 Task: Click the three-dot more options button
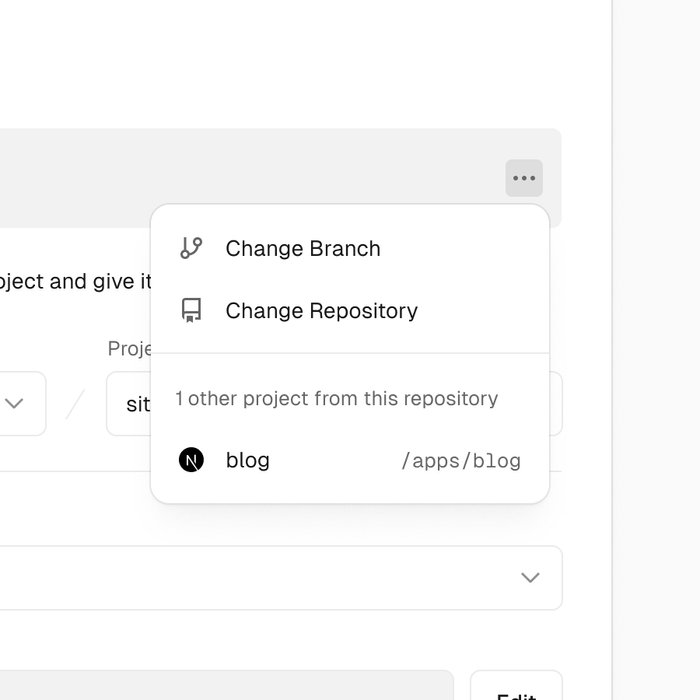click(x=524, y=178)
